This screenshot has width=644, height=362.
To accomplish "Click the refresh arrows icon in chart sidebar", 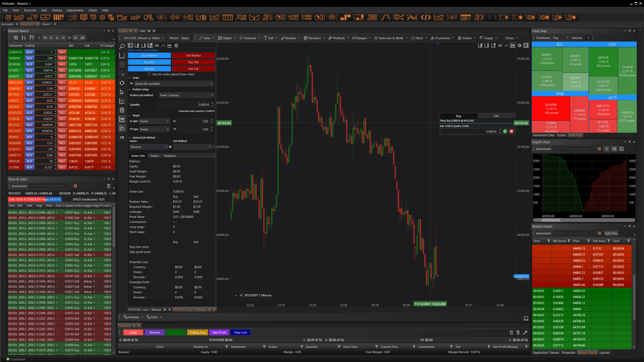I will [x=122, y=83].
